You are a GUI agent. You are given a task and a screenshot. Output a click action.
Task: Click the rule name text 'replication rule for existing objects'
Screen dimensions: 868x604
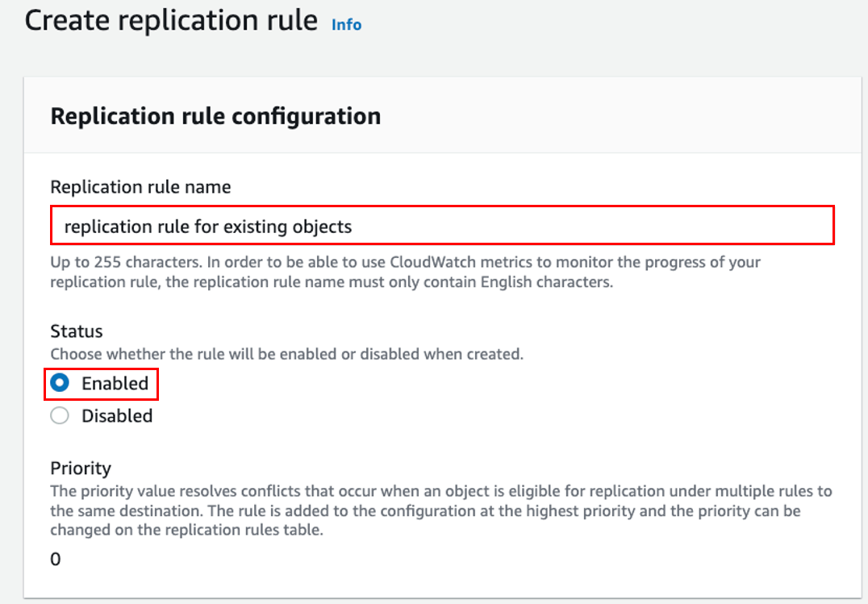[207, 227]
